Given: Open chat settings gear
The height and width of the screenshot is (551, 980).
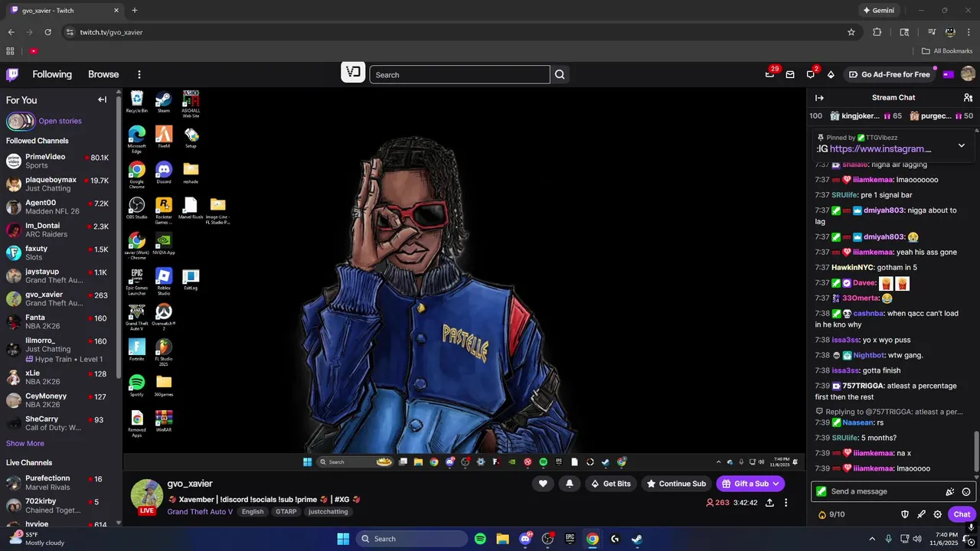Looking at the screenshot, I should tap(937, 514).
